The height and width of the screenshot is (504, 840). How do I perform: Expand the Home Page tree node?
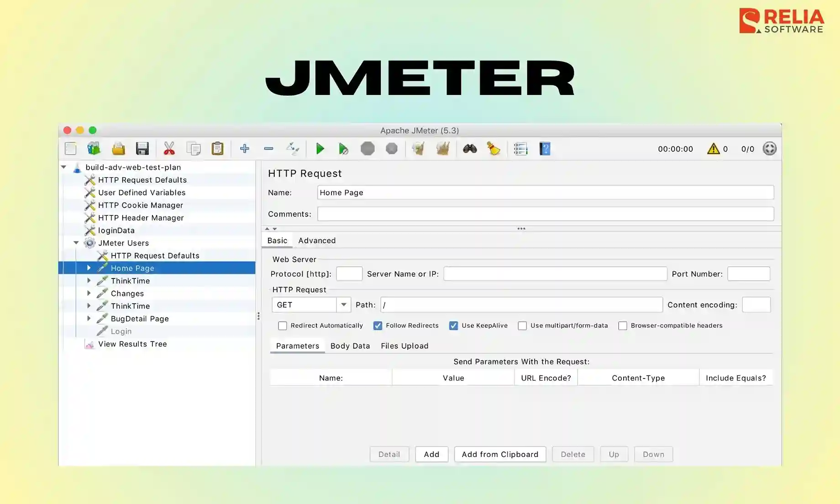point(89,268)
